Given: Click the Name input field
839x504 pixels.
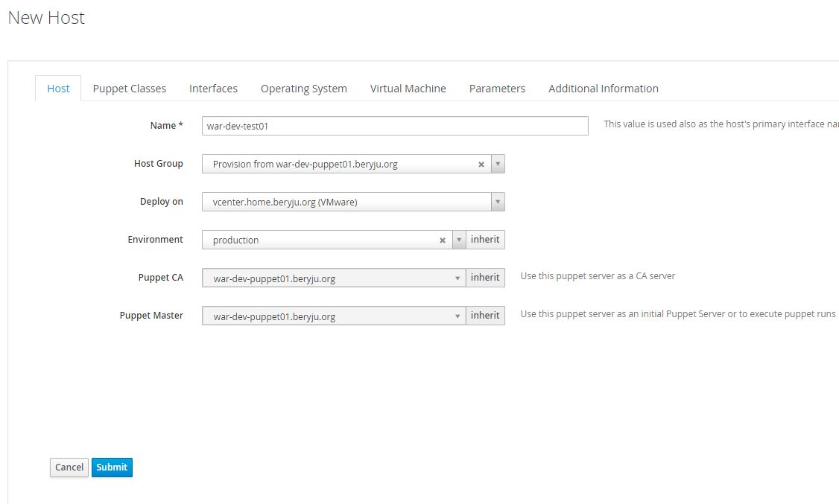Looking at the screenshot, I should tap(395, 125).
